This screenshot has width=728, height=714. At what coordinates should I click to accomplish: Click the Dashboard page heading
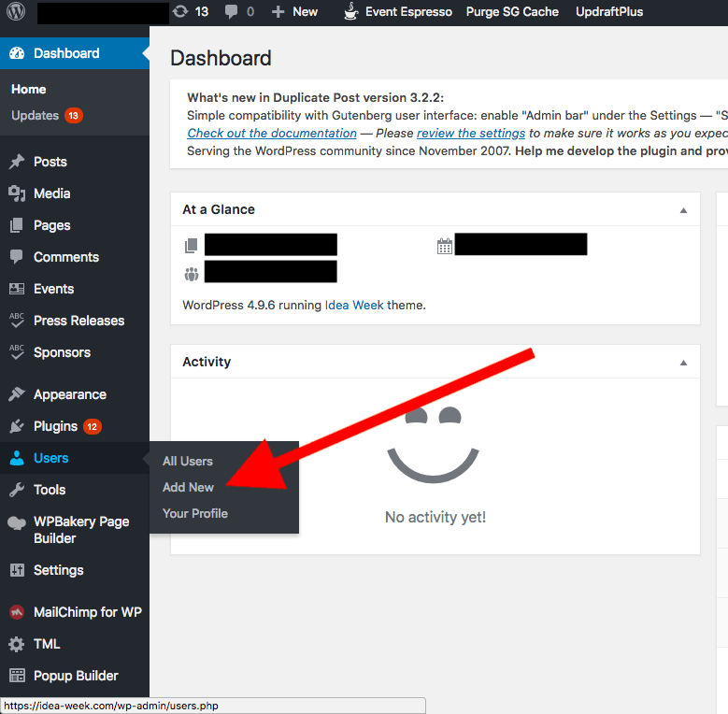(221, 58)
